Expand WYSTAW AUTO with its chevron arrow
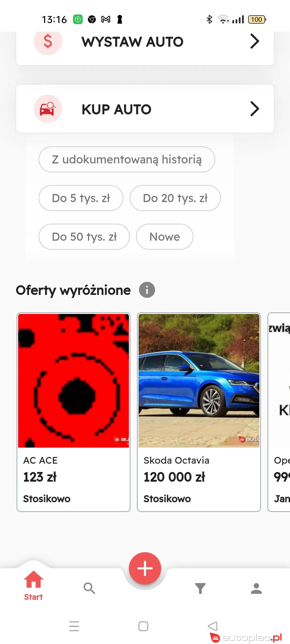The height and width of the screenshot is (644, 290). click(255, 41)
